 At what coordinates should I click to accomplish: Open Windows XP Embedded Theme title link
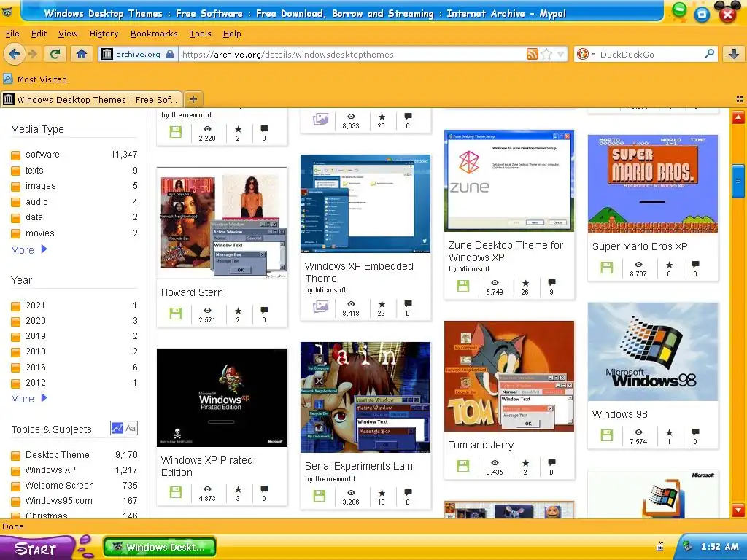pyautogui.click(x=359, y=273)
